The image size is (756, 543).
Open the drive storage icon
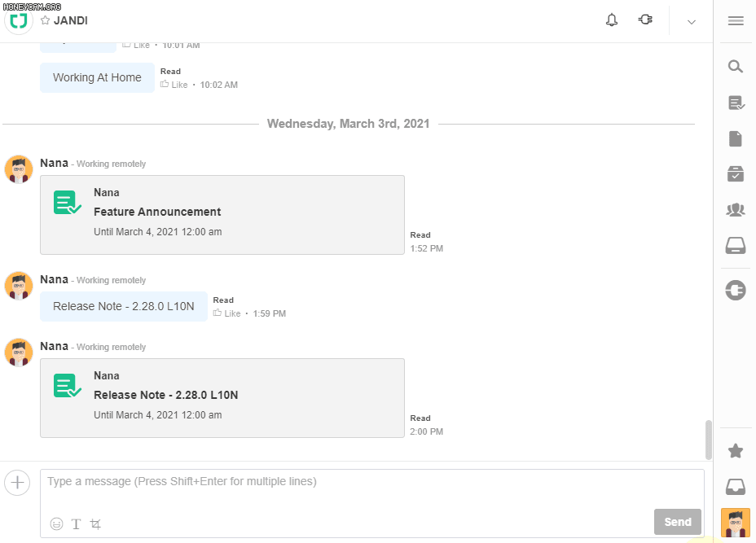(x=736, y=245)
